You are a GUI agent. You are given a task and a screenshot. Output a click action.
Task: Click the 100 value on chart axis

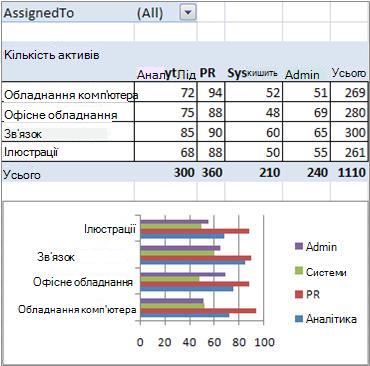tap(265, 342)
